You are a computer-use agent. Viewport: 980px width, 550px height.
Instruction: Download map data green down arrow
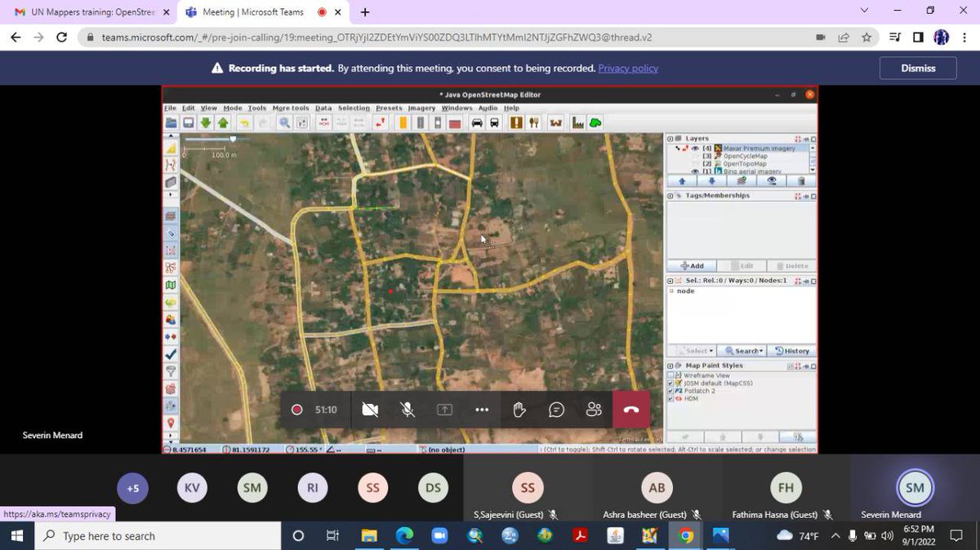click(206, 123)
